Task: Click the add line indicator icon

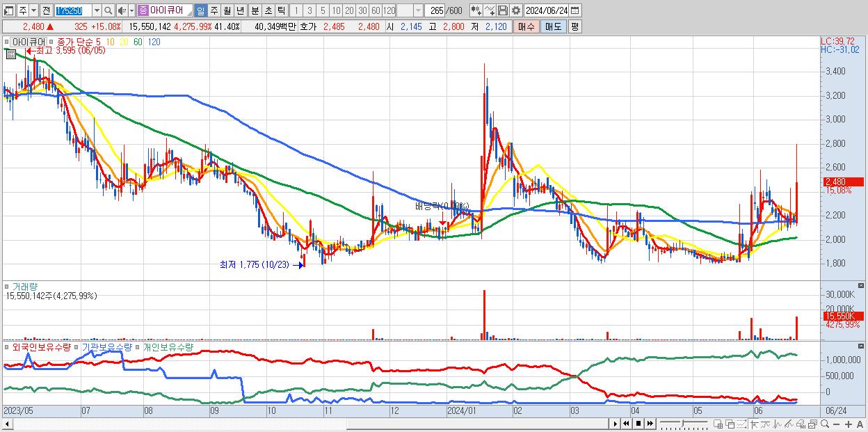Action: coord(490,10)
